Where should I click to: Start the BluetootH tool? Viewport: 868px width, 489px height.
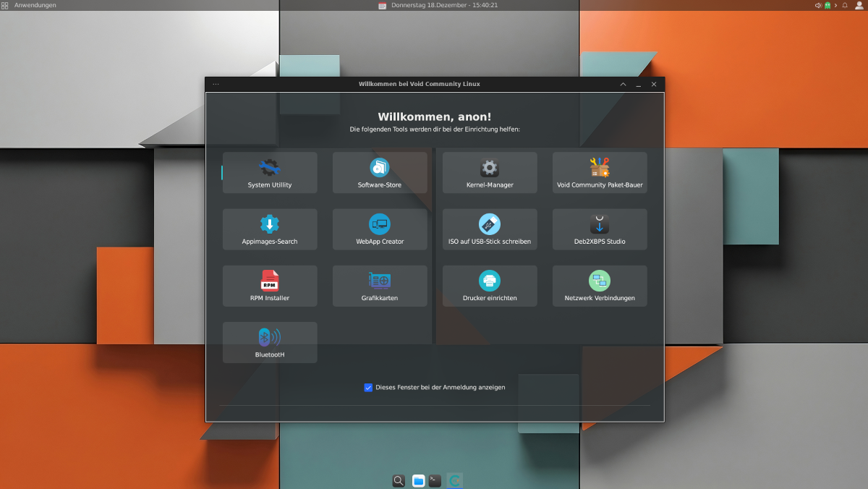[270, 342]
